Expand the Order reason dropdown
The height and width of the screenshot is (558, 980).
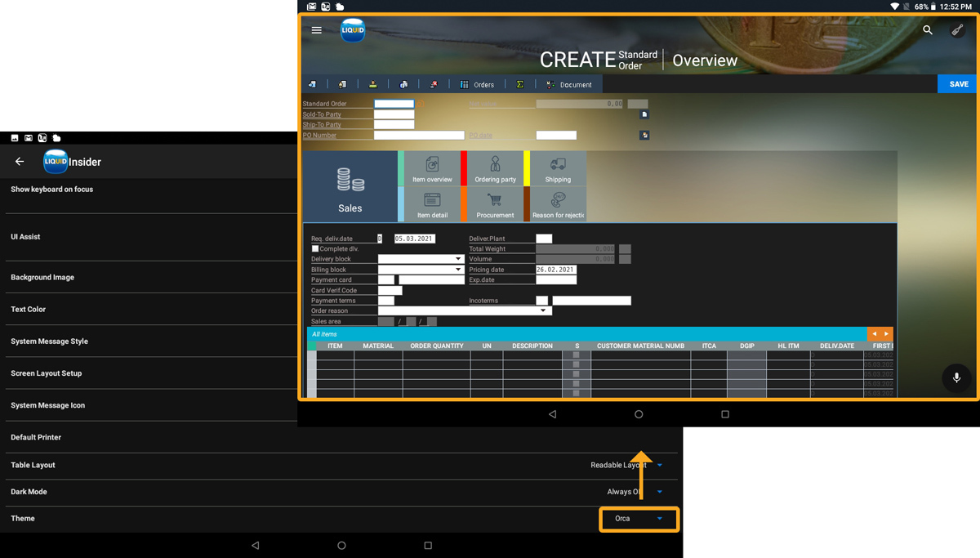pyautogui.click(x=543, y=310)
